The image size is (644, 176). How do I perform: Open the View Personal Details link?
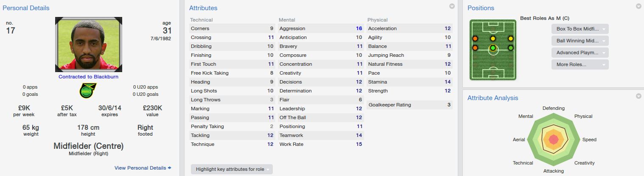140,168
